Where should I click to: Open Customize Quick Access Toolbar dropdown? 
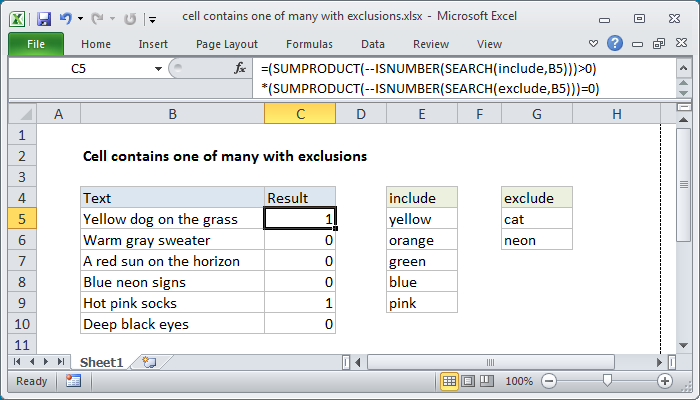(151, 19)
